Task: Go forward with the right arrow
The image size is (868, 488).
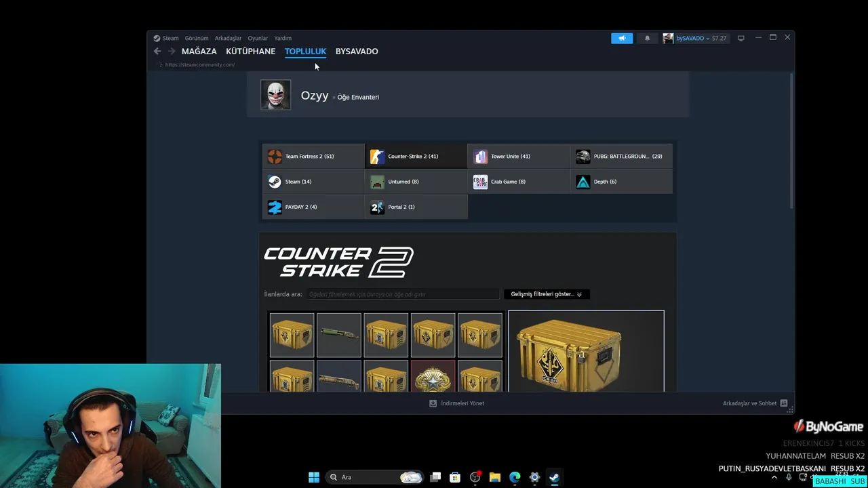Action: coord(172,51)
